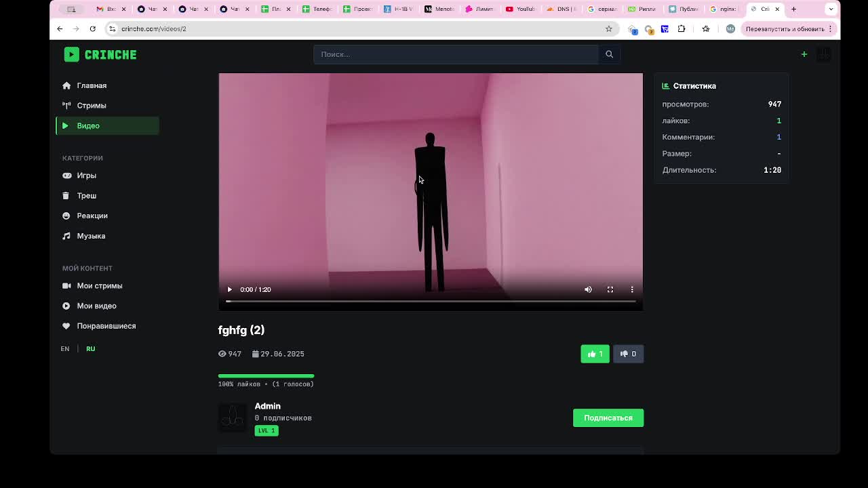Click the magnifier search icon
Screen dimensions: 868x488
[608, 54]
